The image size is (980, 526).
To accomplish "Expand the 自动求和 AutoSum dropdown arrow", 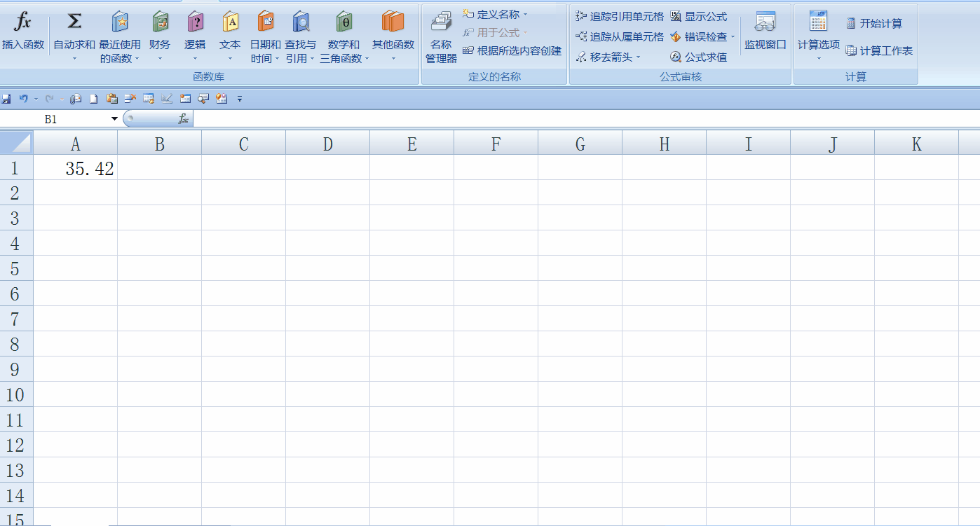I will coord(74,59).
